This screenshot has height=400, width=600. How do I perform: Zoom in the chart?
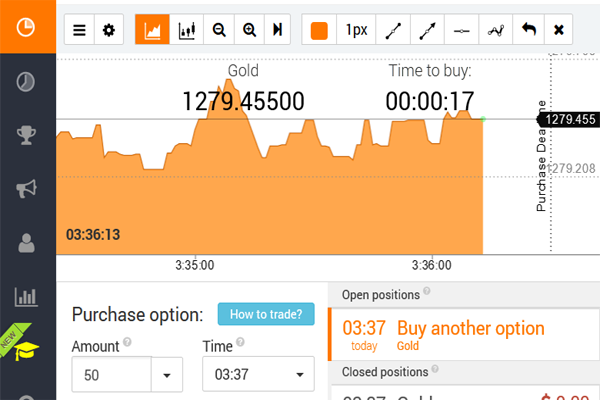click(x=249, y=29)
